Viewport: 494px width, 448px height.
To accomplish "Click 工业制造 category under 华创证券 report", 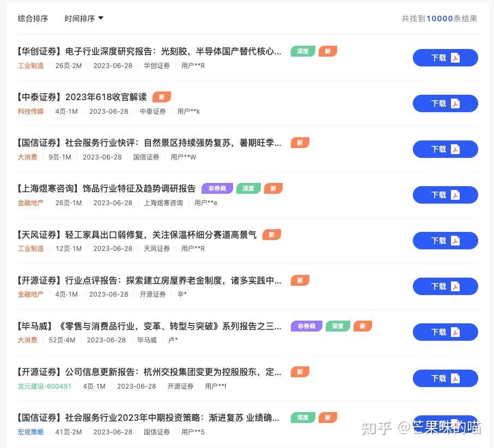I will click(31, 65).
